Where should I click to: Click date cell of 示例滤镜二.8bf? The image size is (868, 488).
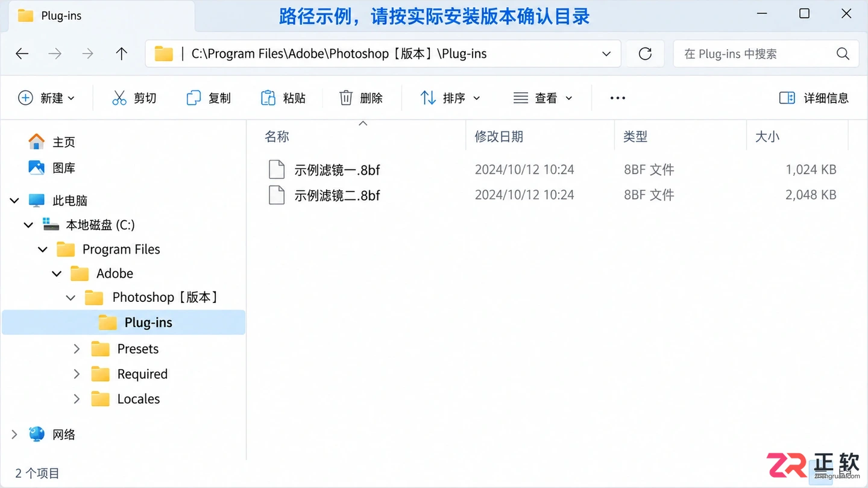coord(524,195)
